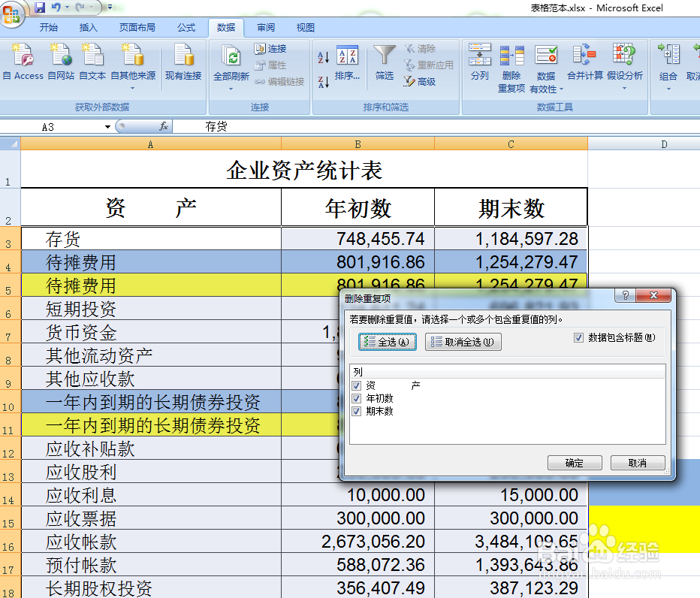This screenshot has width=700, height=598.
Task: Expand the 自其他来源 dropdown arrow
Action: tap(133, 89)
